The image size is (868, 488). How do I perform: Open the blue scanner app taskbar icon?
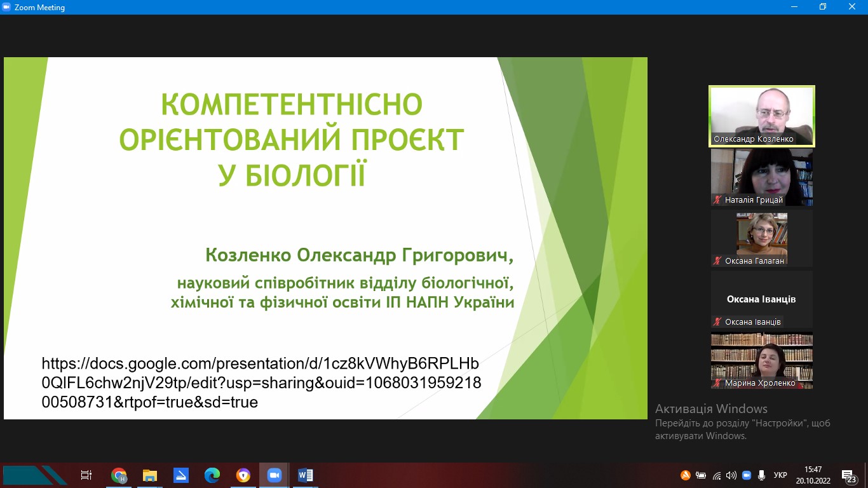click(x=181, y=475)
